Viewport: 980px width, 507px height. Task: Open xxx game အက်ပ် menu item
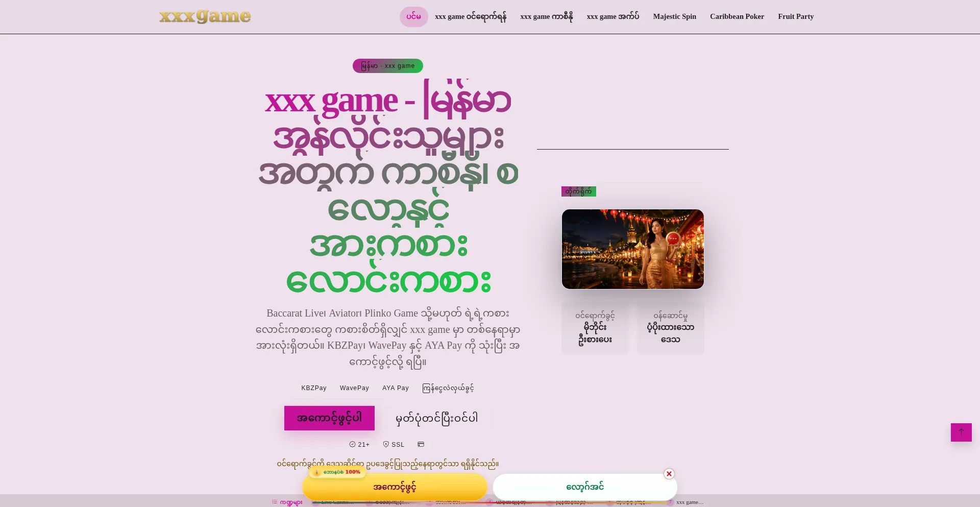pyautogui.click(x=613, y=16)
